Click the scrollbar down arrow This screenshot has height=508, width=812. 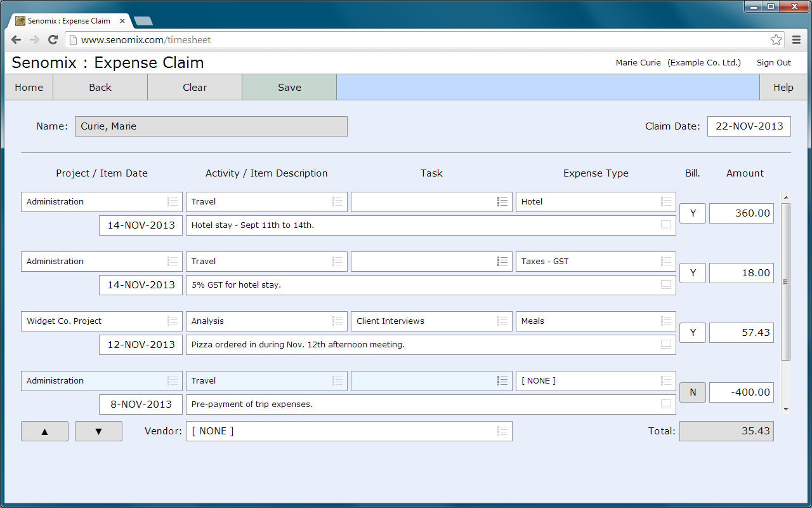[x=786, y=410]
